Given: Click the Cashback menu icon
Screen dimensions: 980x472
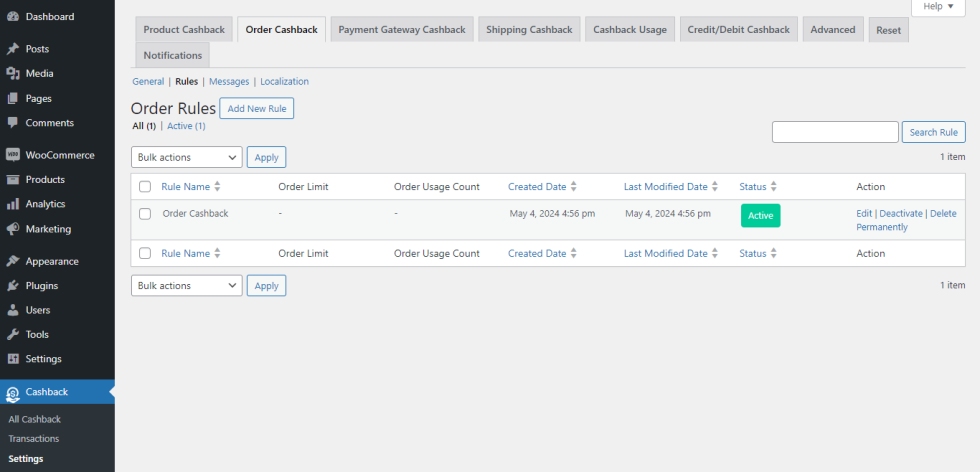Looking at the screenshot, I should point(13,392).
